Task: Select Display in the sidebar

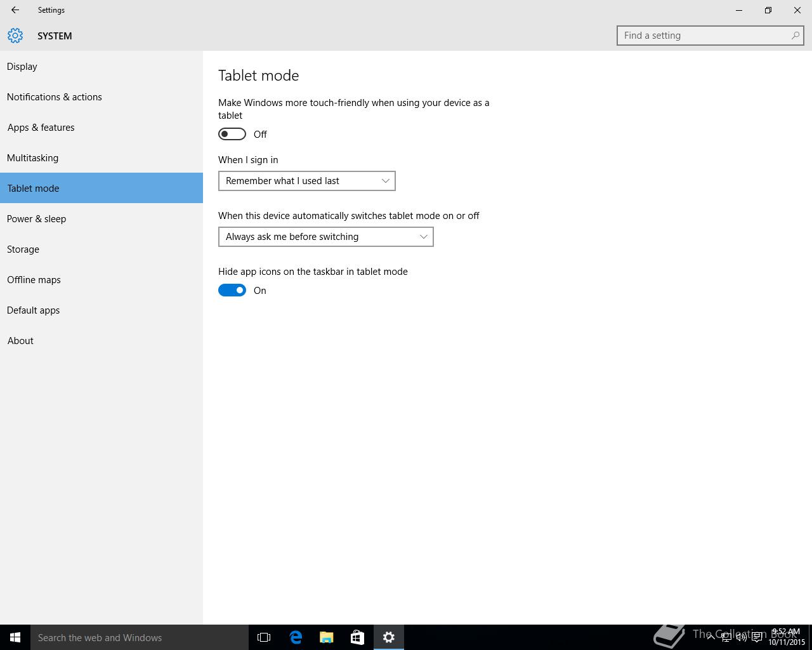Action: click(22, 67)
